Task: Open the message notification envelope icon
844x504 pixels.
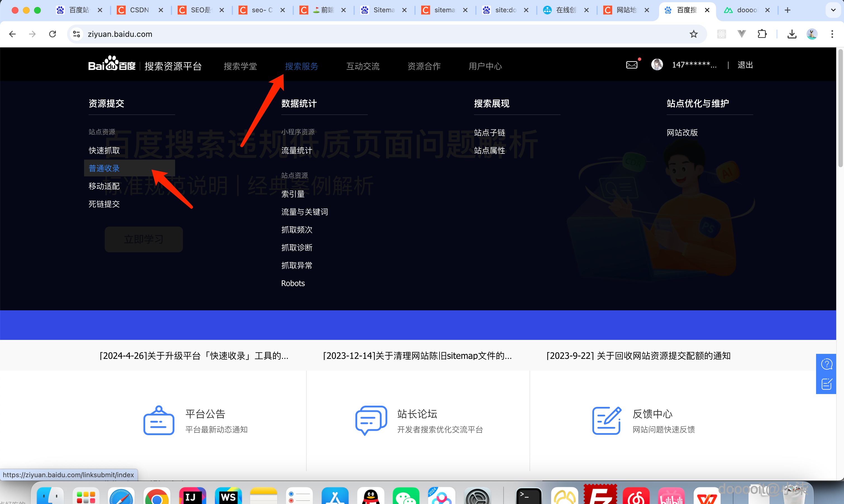Action: tap(632, 64)
